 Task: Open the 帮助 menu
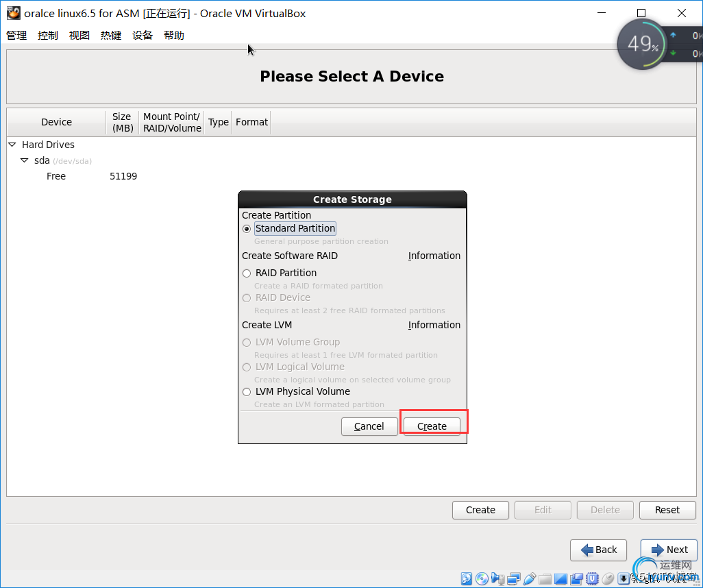tap(174, 36)
